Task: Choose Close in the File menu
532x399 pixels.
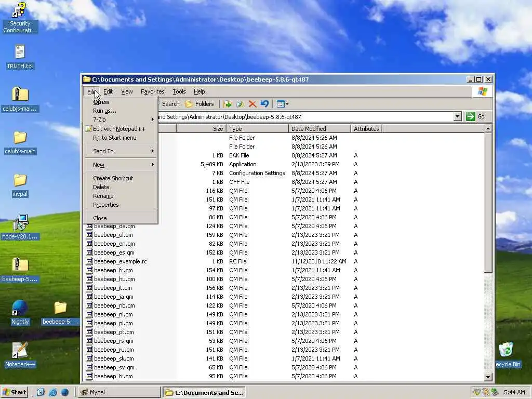Action: (x=121, y=218)
